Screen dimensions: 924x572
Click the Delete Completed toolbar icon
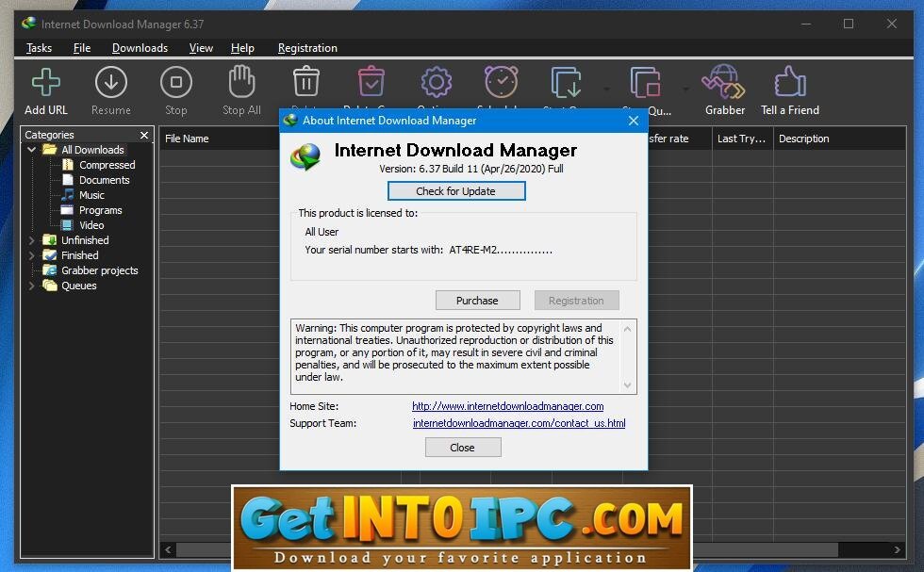point(371,81)
